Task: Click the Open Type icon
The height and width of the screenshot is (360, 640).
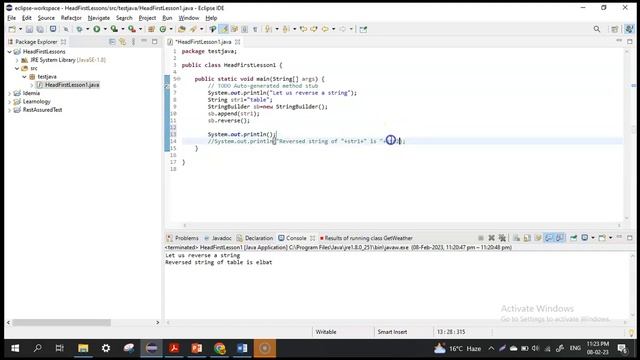Action: click(x=182, y=29)
